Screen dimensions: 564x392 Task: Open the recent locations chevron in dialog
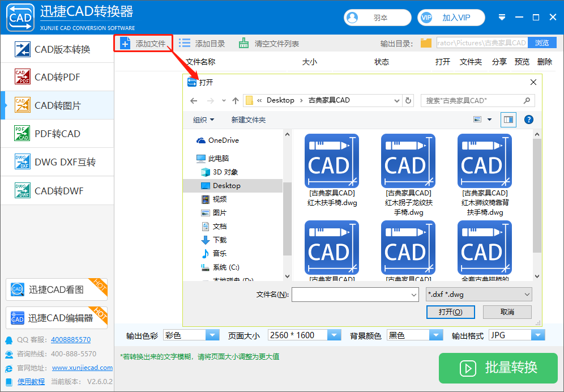coord(224,101)
